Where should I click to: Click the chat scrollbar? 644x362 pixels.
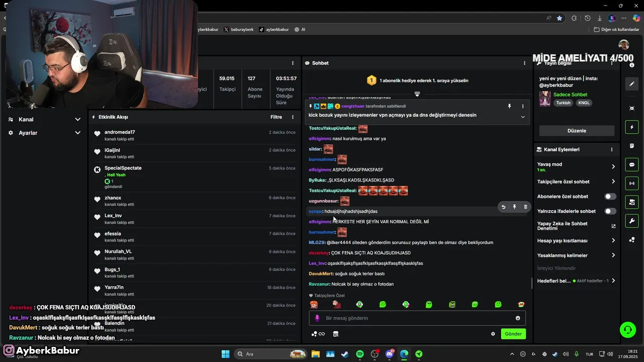tap(532, 284)
